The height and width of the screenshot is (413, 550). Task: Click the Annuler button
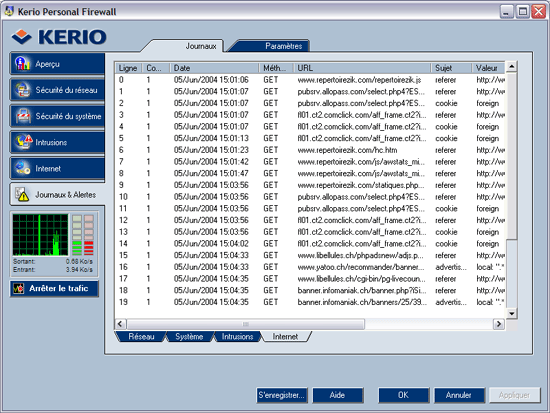(459, 395)
